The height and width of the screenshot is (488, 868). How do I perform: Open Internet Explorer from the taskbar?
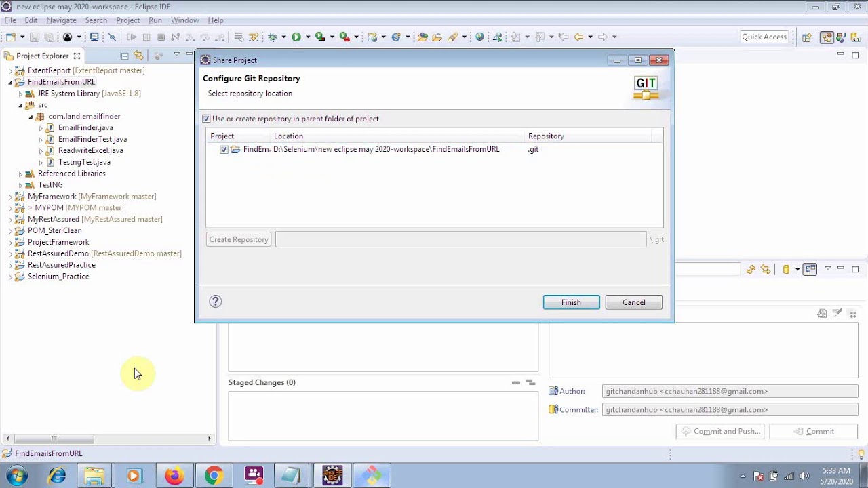[x=56, y=476]
